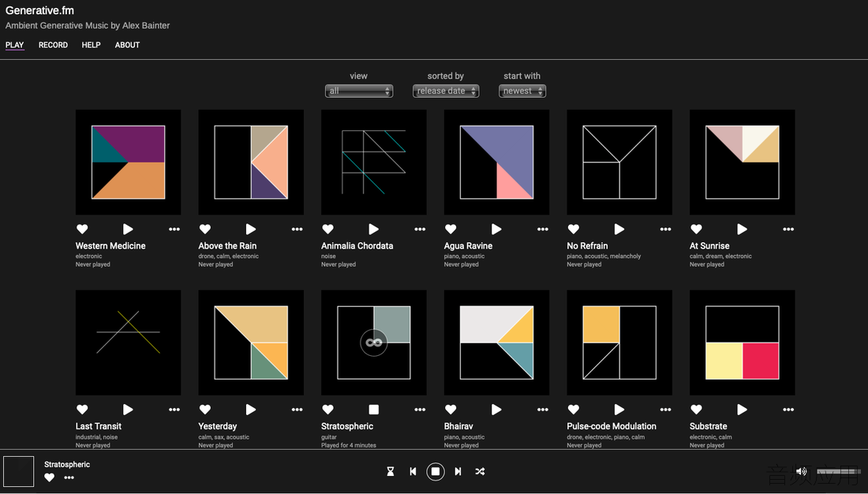This screenshot has height=494, width=868.
Task: Favorite No Refrain with its heart
Action: pos(574,230)
